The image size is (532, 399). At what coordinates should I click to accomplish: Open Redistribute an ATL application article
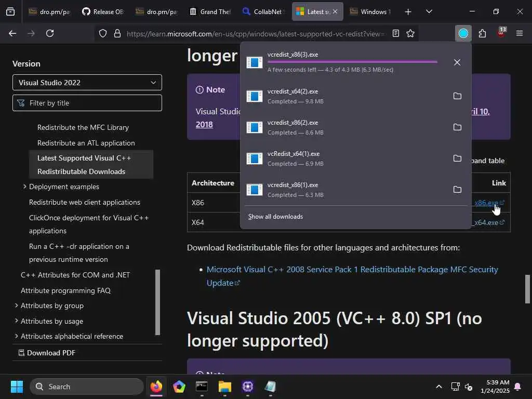point(86,143)
